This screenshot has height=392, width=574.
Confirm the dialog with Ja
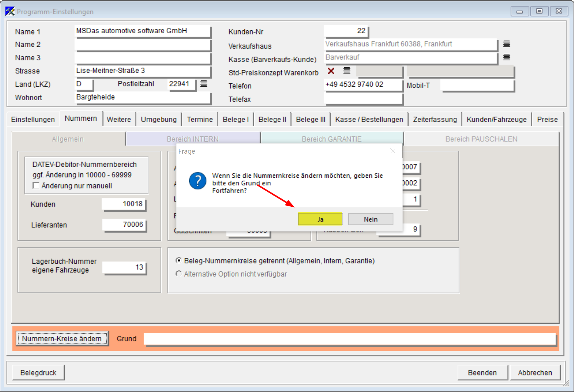(x=320, y=219)
